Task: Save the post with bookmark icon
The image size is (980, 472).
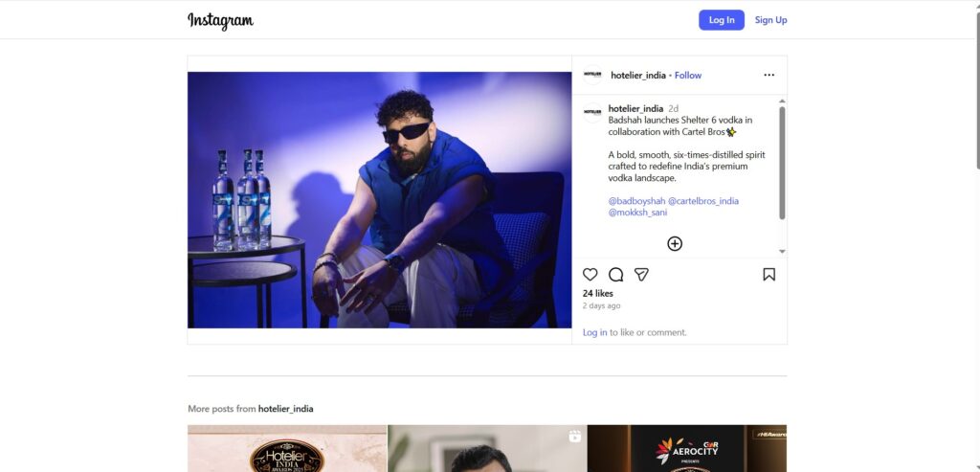Action: coord(768,275)
